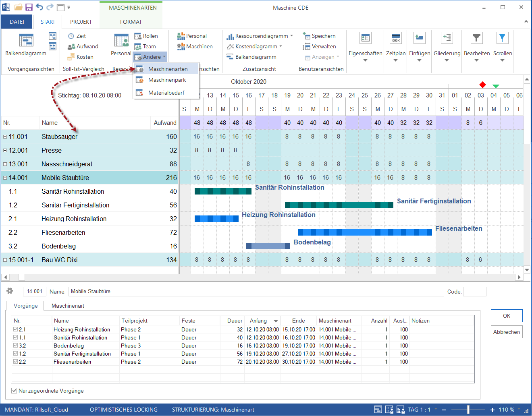Switch to the PROJEKT ribbon tab

click(x=81, y=22)
